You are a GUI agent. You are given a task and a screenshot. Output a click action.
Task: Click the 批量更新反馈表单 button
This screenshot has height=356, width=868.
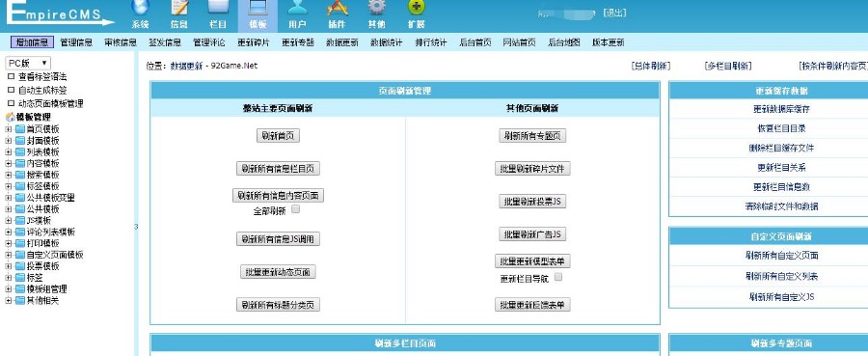point(532,305)
